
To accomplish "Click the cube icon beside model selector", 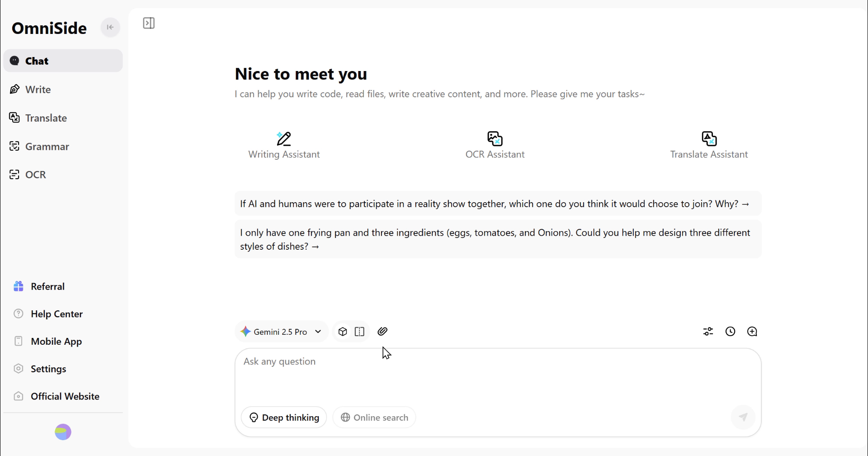I will 343,332.
